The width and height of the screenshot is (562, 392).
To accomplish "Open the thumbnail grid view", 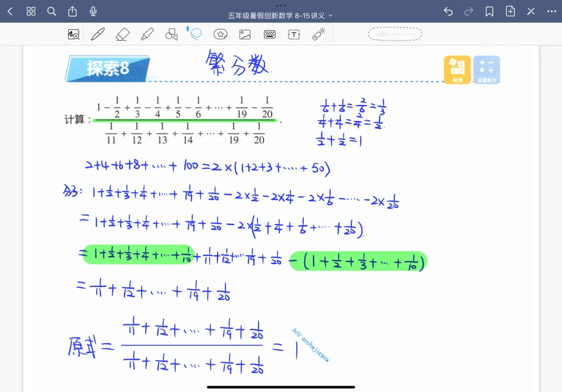I will click(31, 11).
